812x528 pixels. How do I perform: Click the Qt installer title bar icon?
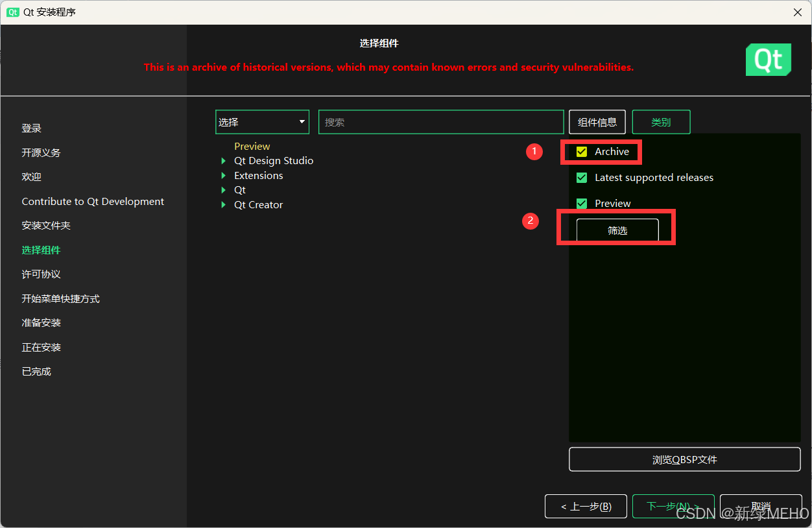pos(12,12)
